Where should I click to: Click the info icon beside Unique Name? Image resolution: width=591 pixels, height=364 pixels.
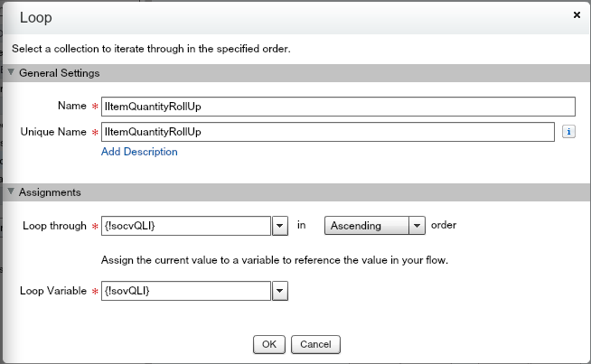coord(569,132)
